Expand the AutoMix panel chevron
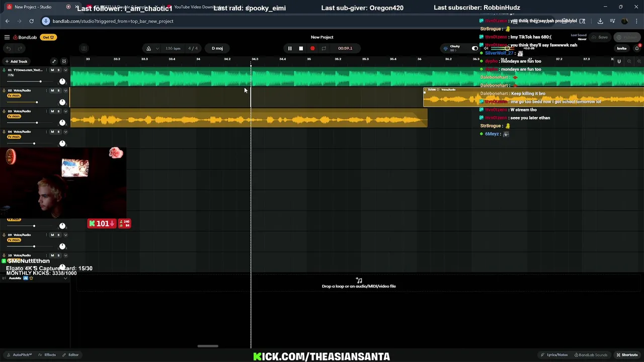The image size is (644, 362). tap(65, 278)
